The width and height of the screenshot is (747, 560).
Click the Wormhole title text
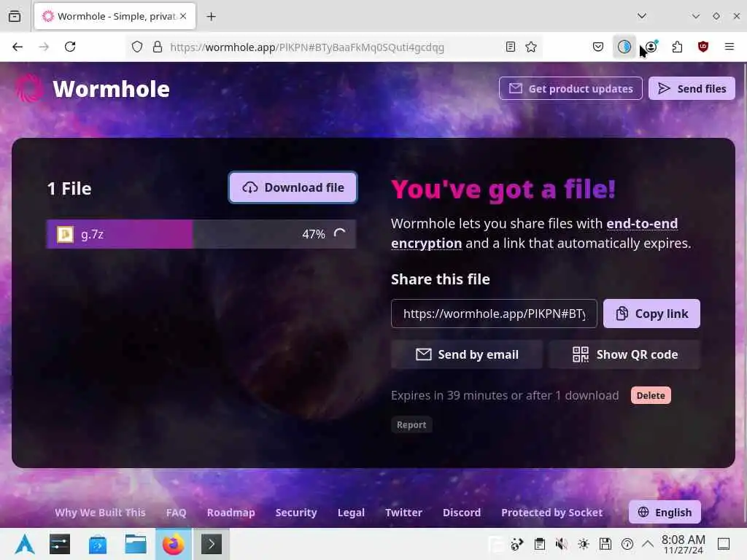pos(111,89)
